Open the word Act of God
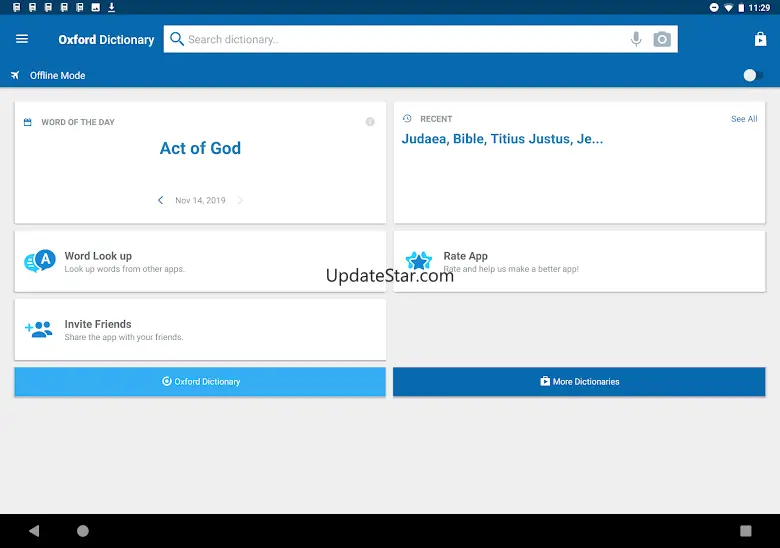 click(200, 148)
